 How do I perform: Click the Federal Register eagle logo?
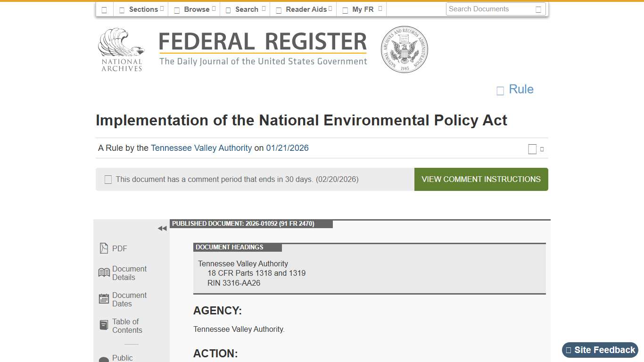[121, 47]
